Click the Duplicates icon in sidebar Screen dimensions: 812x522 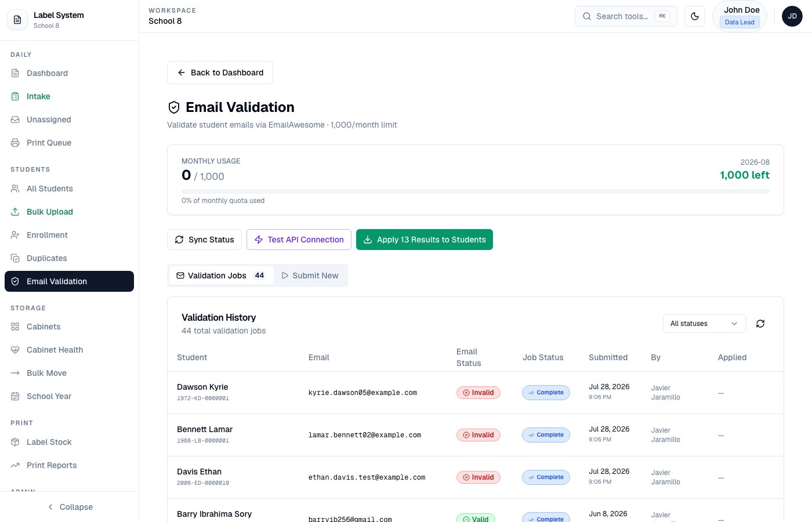coord(15,258)
